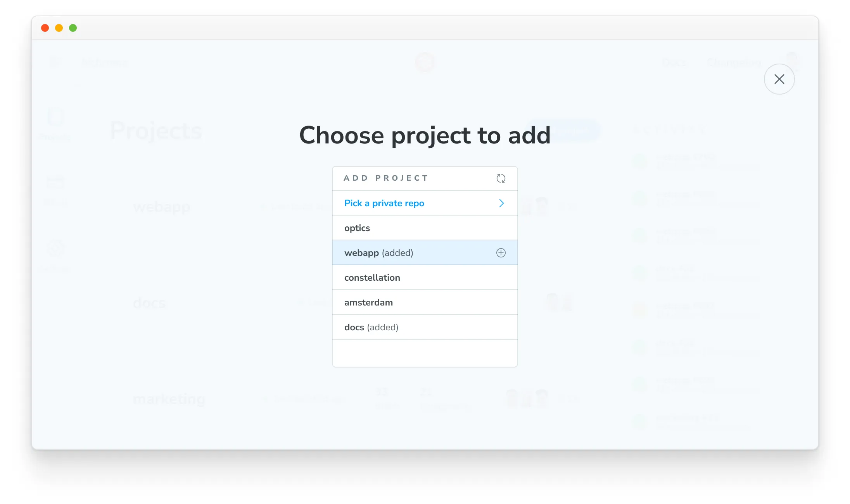Screen dimensions: 850x504
Task: Open the private repo picker submenu
Action: pyautogui.click(x=384, y=203)
